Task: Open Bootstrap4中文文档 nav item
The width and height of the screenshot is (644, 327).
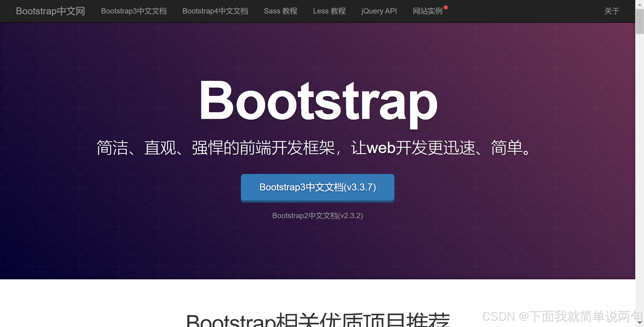Action: (215, 11)
